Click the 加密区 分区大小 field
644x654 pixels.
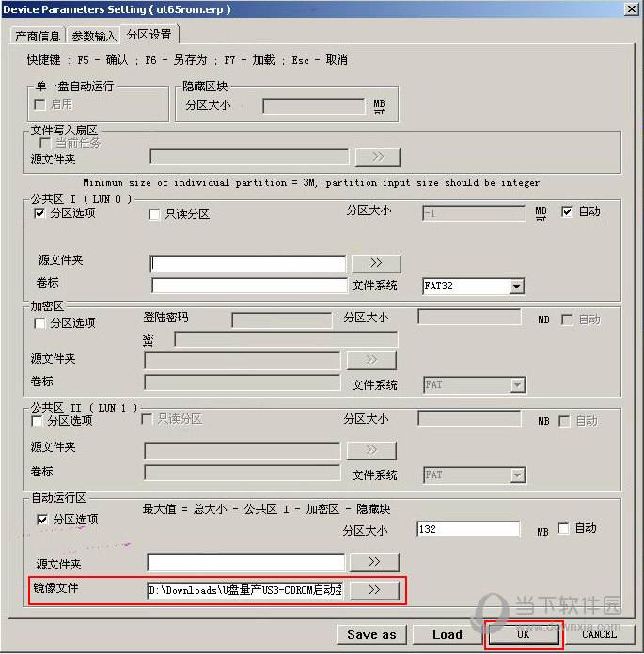tap(469, 317)
